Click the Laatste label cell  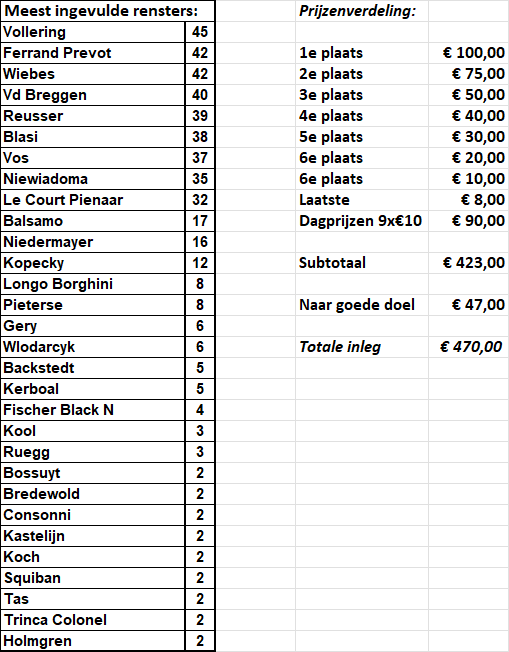(362, 200)
